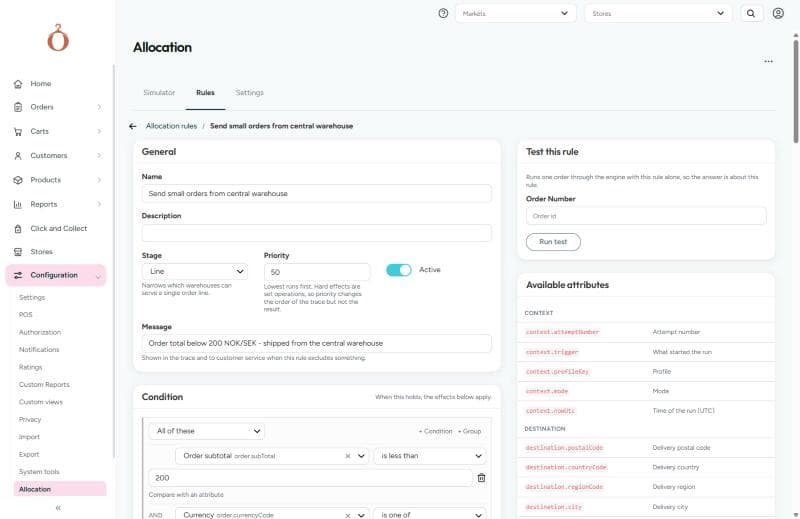The height and width of the screenshot is (519, 800).
Task: Click the Priority field showing 50
Action: (x=317, y=272)
